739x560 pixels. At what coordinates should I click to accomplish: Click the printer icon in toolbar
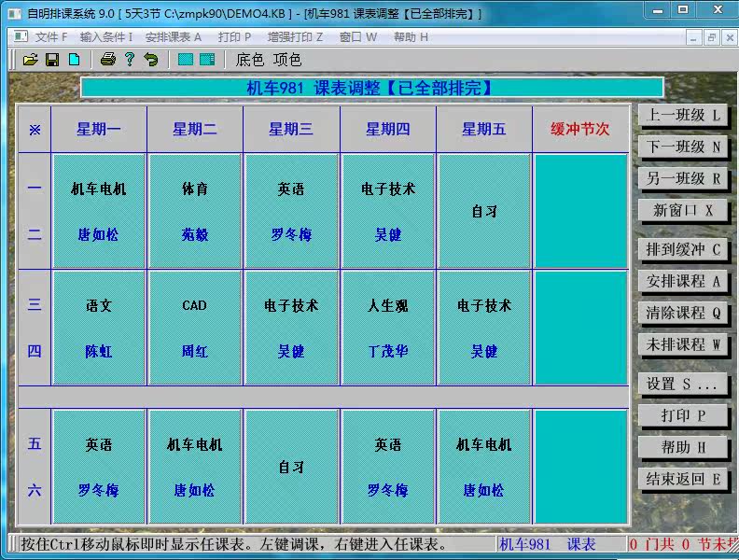point(108,60)
